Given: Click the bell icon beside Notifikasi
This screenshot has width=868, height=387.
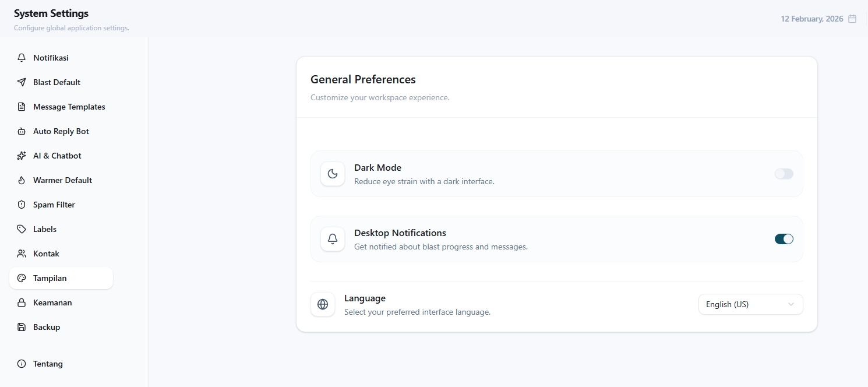Looking at the screenshot, I should (x=22, y=58).
